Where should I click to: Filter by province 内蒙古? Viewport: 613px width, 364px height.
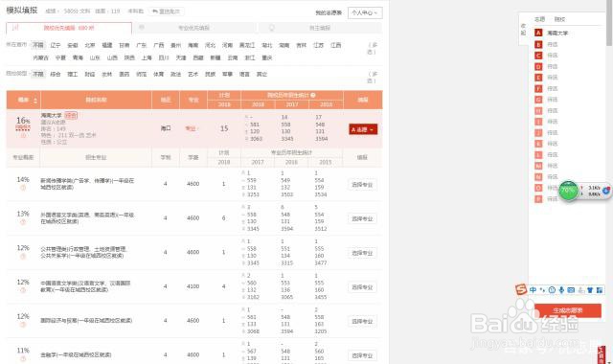pyautogui.click(x=40, y=57)
